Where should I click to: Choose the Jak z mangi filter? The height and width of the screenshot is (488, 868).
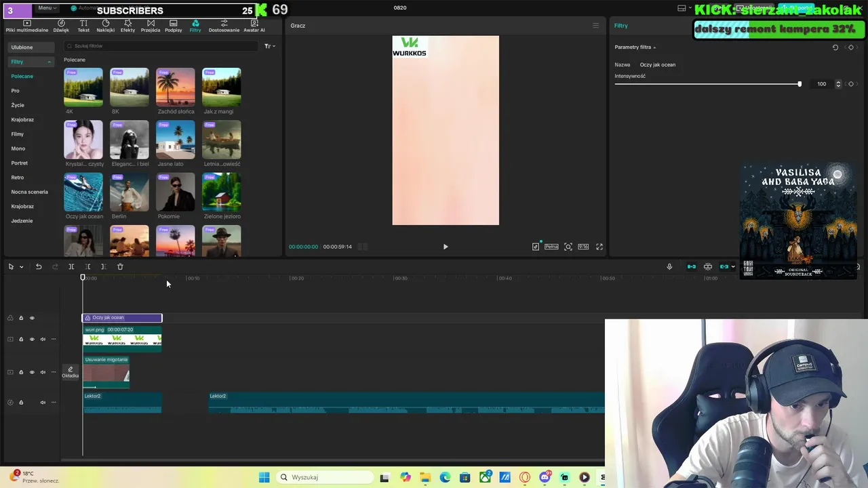coord(222,87)
